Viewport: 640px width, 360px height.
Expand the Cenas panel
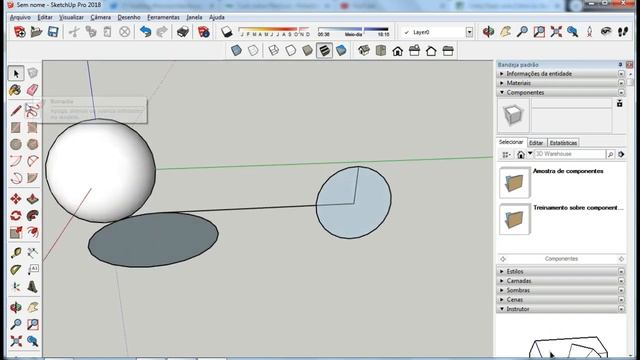pyautogui.click(x=561, y=300)
